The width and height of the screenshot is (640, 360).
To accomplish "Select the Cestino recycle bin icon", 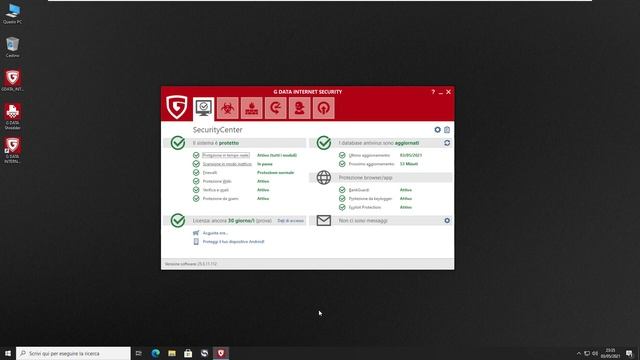I will pyautogui.click(x=12, y=47).
